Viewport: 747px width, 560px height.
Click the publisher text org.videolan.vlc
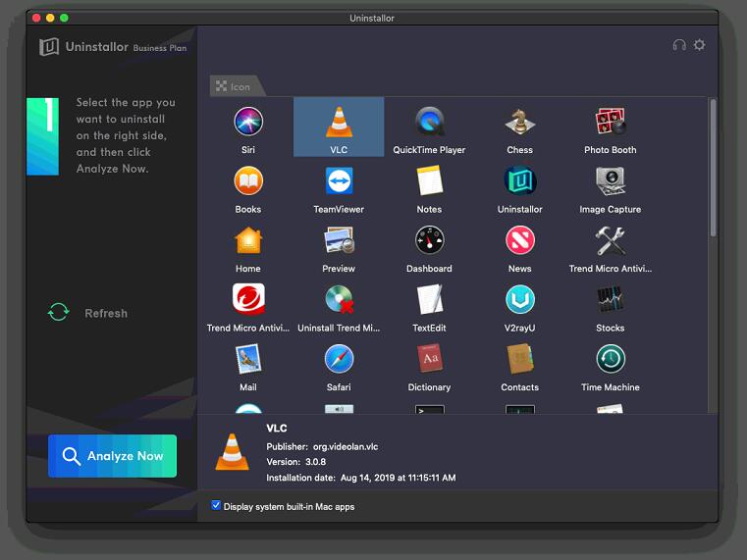(x=346, y=447)
